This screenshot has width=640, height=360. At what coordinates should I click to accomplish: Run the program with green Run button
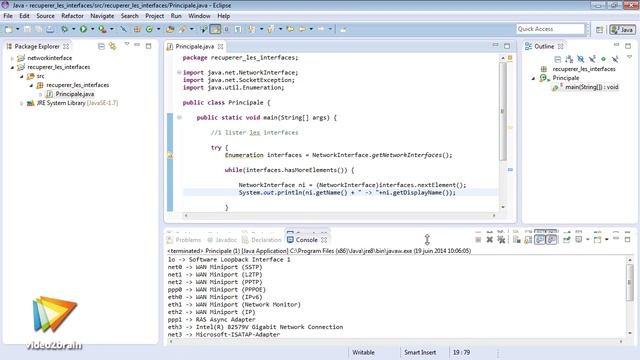(x=83, y=29)
